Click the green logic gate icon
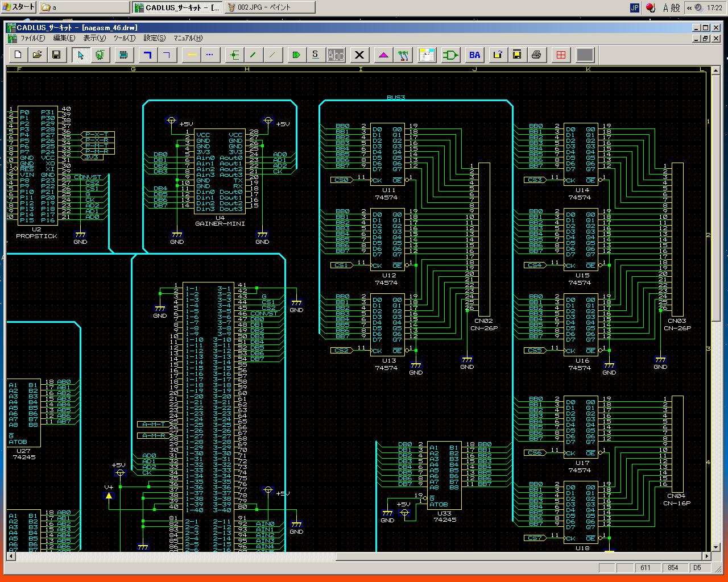 (451, 55)
